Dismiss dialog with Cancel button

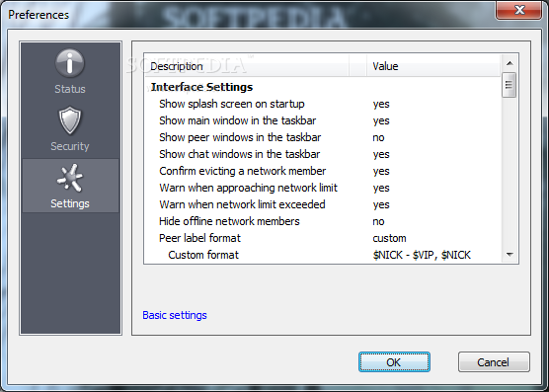[x=494, y=362]
